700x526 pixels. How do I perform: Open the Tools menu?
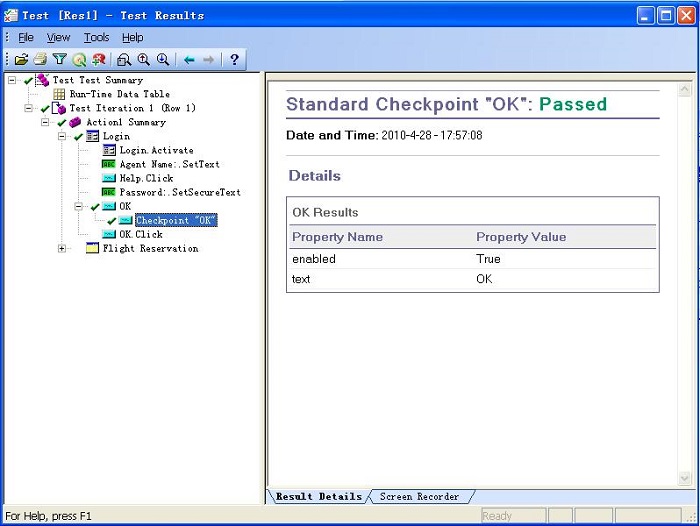point(96,38)
